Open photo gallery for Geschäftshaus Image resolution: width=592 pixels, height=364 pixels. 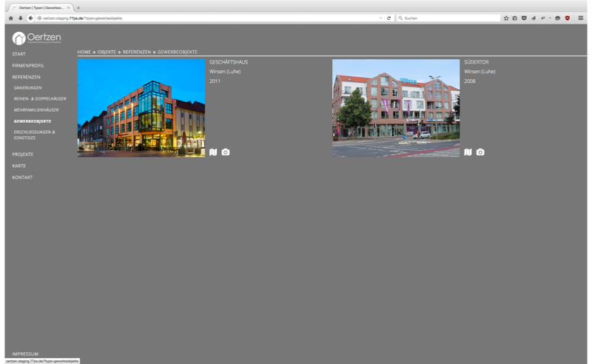226,152
